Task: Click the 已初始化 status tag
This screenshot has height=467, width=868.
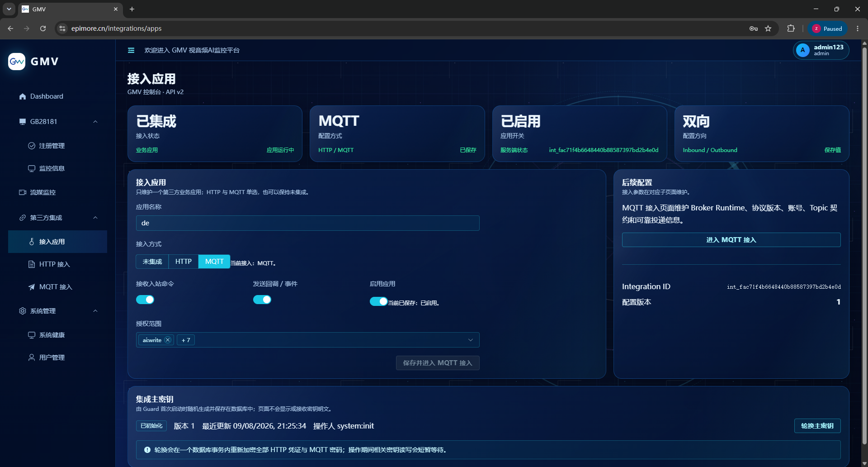Action: (x=151, y=426)
